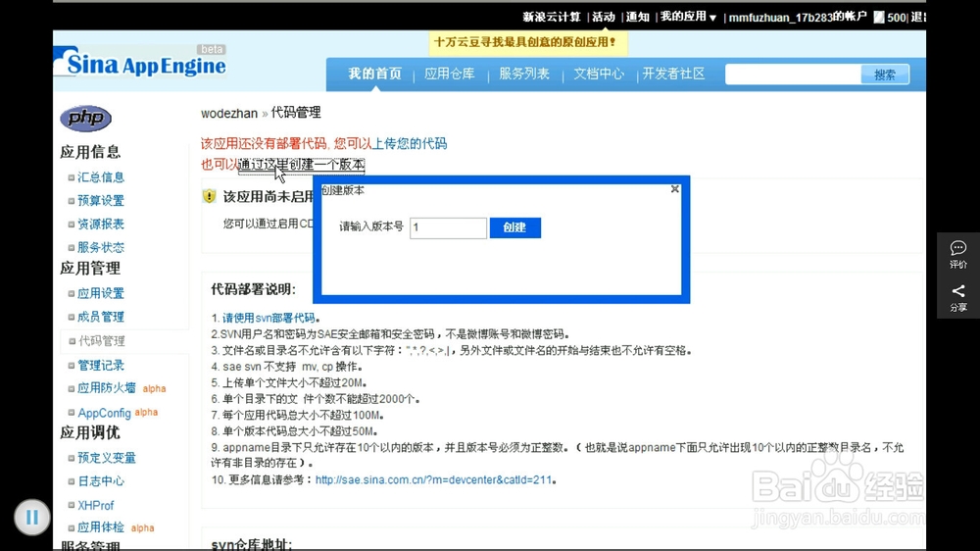Click the 分享 share icon
Image resolution: width=980 pixels, height=551 pixels.
pos(958,298)
